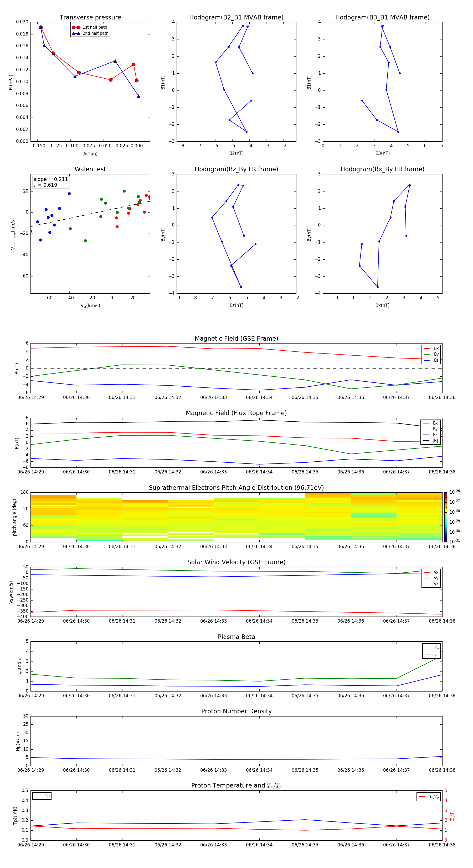Viewport: 473px width, 868px height.
Task: Select the βp legend entry in Plasma Beta
Action: pyautogui.click(x=431, y=647)
